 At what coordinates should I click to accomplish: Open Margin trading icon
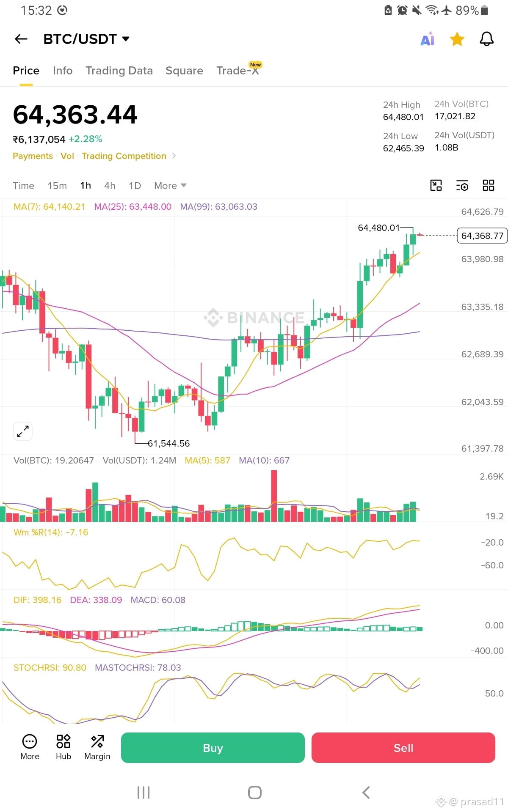pos(97,747)
